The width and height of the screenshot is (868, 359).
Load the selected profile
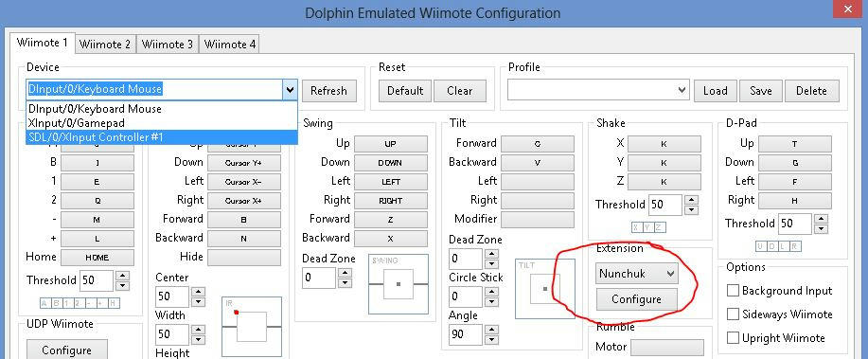pyautogui.click(x=716, y=91)
